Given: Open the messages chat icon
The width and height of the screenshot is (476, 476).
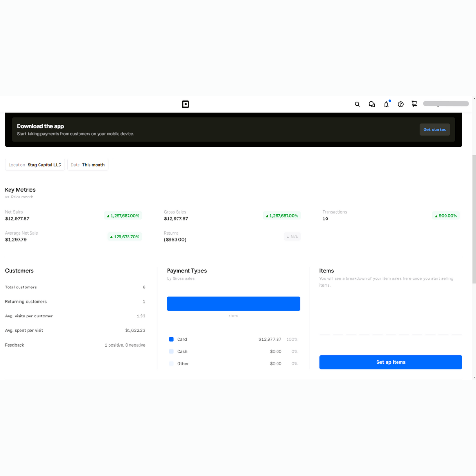Looking at the screenshot, I should point(372,104).
